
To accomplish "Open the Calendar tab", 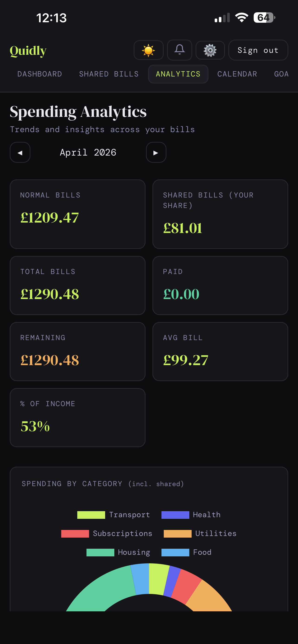I will (x=237, y=74).
